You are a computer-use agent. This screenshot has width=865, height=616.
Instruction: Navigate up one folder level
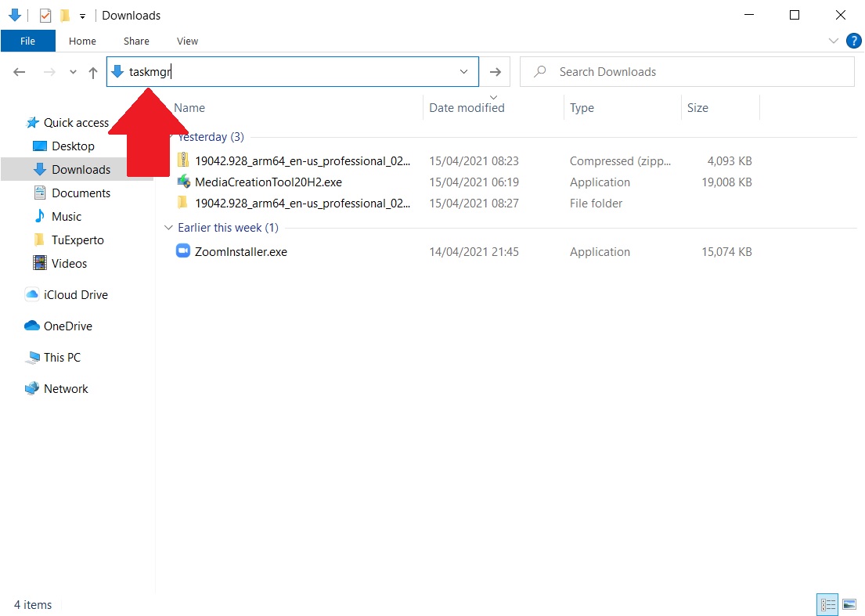click(x=93, y=72)
